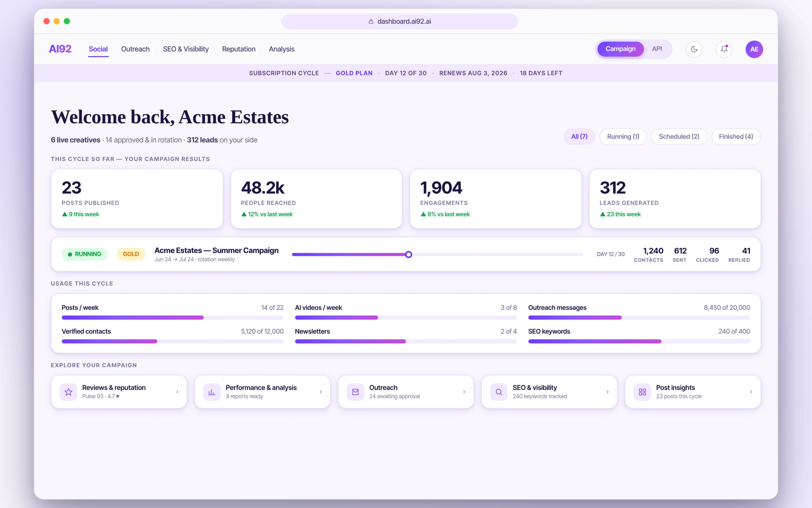Screen dimensions: 812x508
Task: Expand the Outreach card chevron
Action: tap(464, 392)
